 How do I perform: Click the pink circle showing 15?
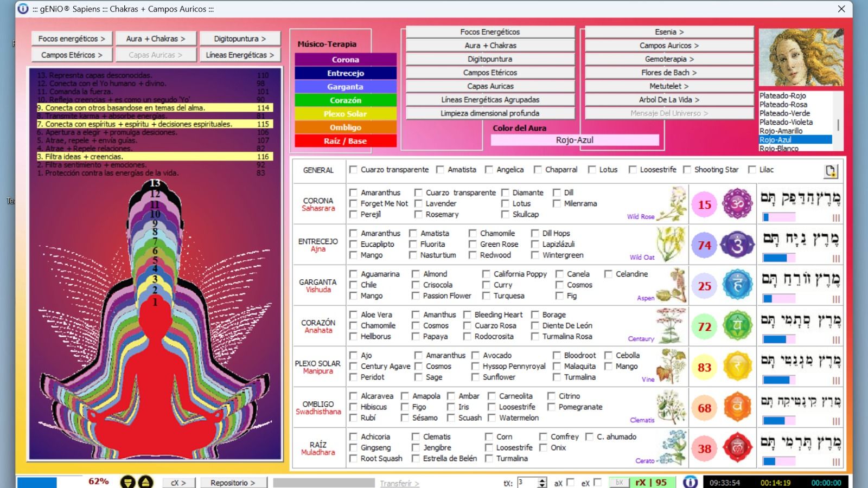click(x=704, y=204)
